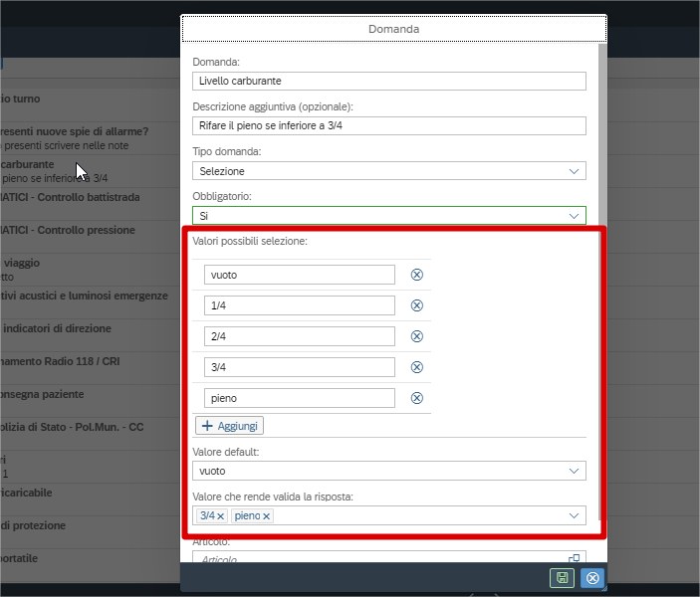
Task: Click the Domanda text field
Action: pos(388,82)
